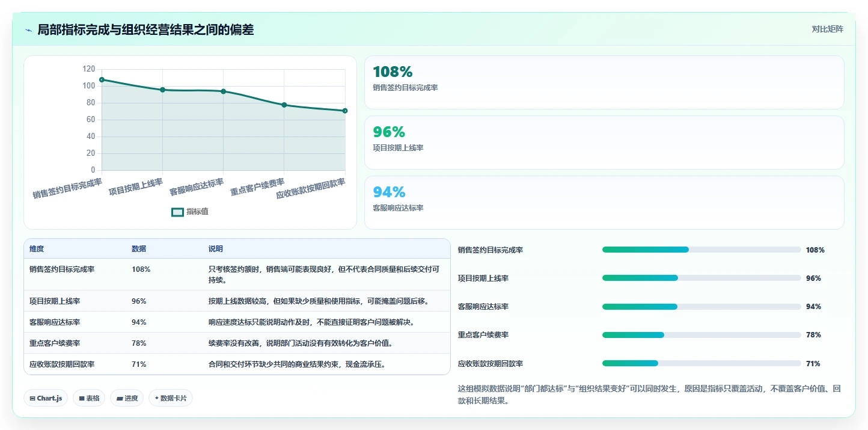The height and width of the screenshot is (430, 868).
Task: Click the description starting 只考核签约额时
Action: [324, 274]
